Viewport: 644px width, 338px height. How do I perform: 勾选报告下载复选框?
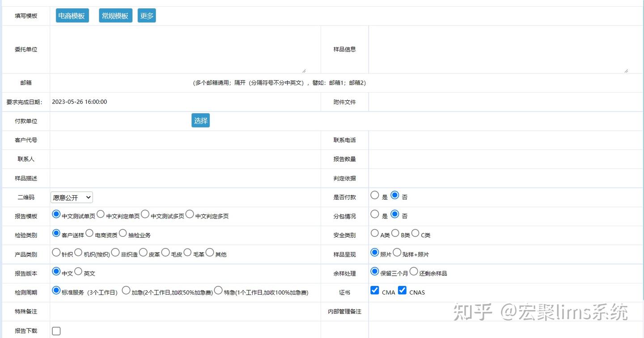coord(56,330)
